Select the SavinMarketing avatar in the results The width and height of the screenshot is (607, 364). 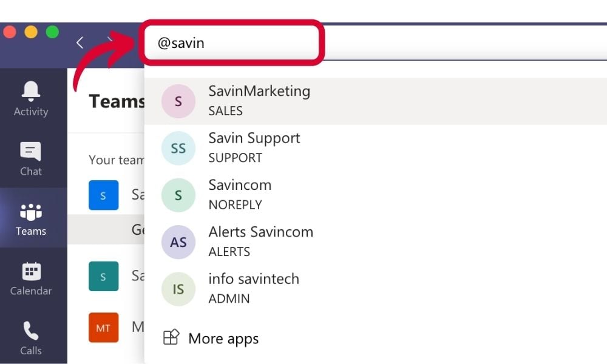[178, 101]
